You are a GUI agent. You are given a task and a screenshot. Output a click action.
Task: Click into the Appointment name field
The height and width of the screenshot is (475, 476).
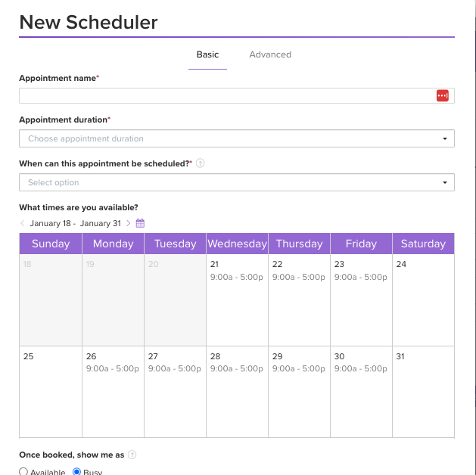tap(227, 95)
